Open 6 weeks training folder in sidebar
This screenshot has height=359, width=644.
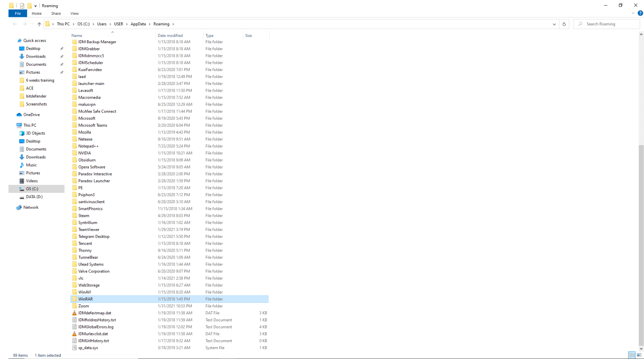coord(40,80)
